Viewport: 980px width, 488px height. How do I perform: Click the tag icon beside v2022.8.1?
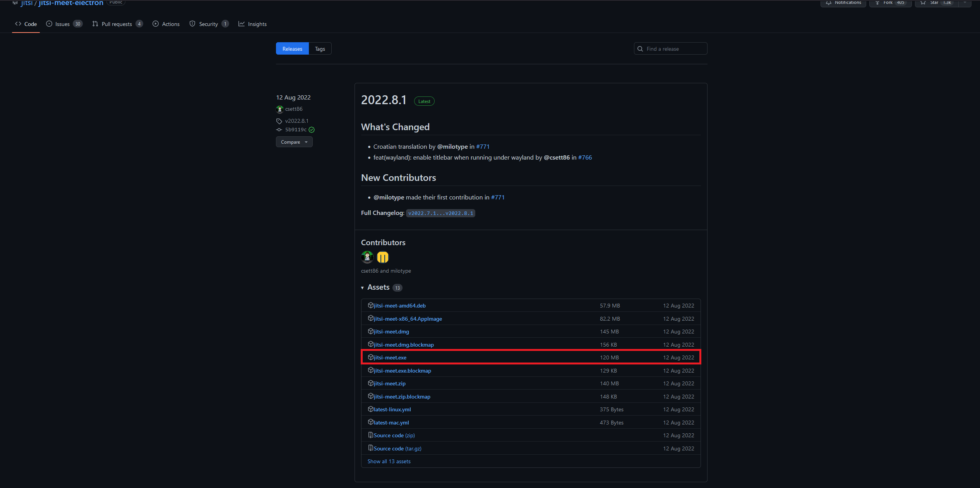tap(279, 121)
